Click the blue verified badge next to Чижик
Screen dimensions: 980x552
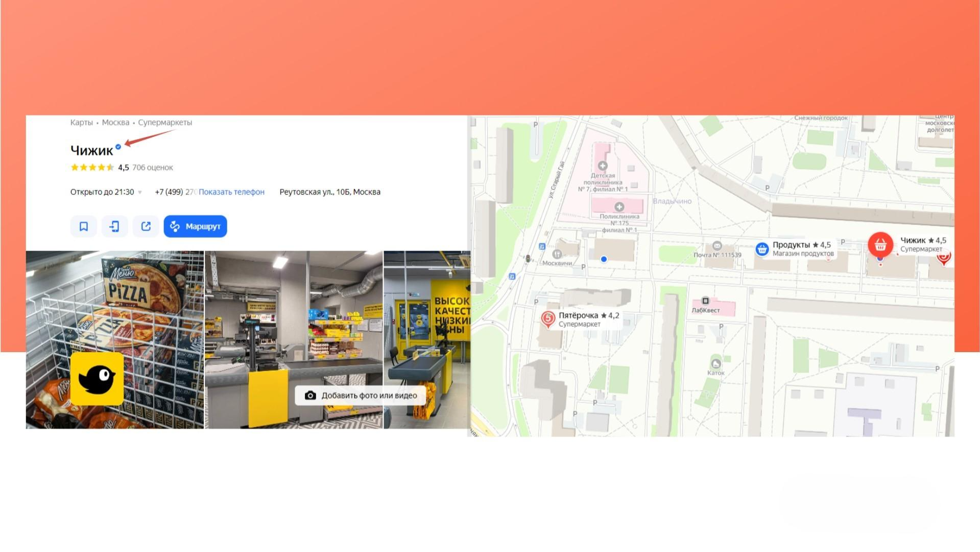118,147
